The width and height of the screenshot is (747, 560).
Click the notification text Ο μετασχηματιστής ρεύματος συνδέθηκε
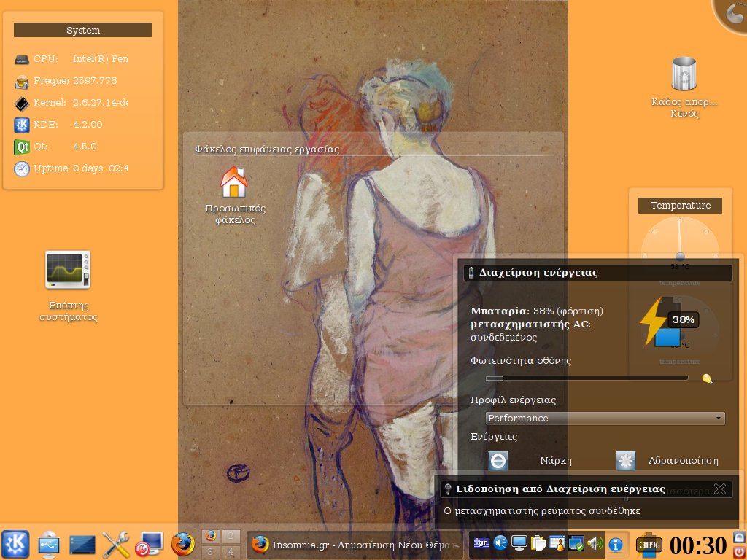point(542,511)
